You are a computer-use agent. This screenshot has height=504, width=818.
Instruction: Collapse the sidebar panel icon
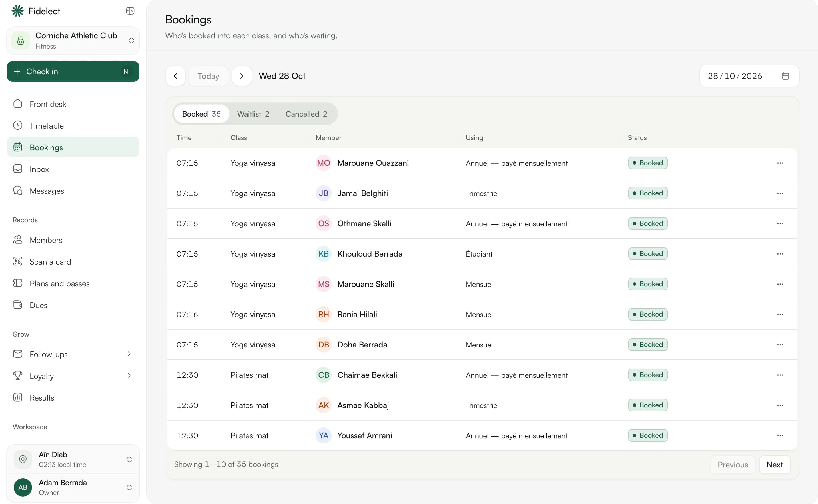point(130,11)
